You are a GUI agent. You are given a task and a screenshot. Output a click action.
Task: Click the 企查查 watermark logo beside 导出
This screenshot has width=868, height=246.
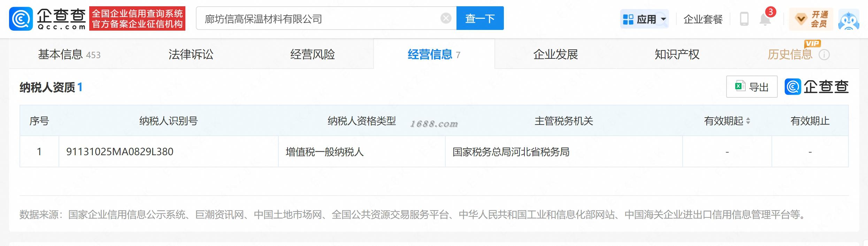pos(816,87)
